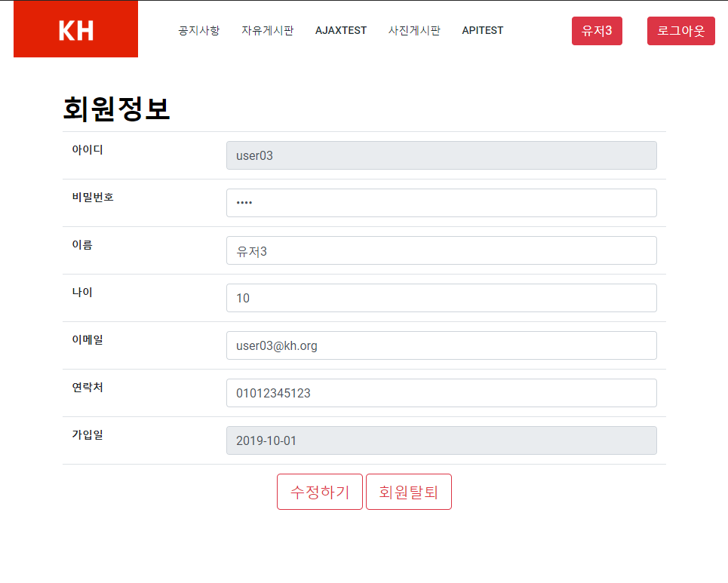Click the 나이 field showing 10
This screenshot has height=583, width=728.
441,298
